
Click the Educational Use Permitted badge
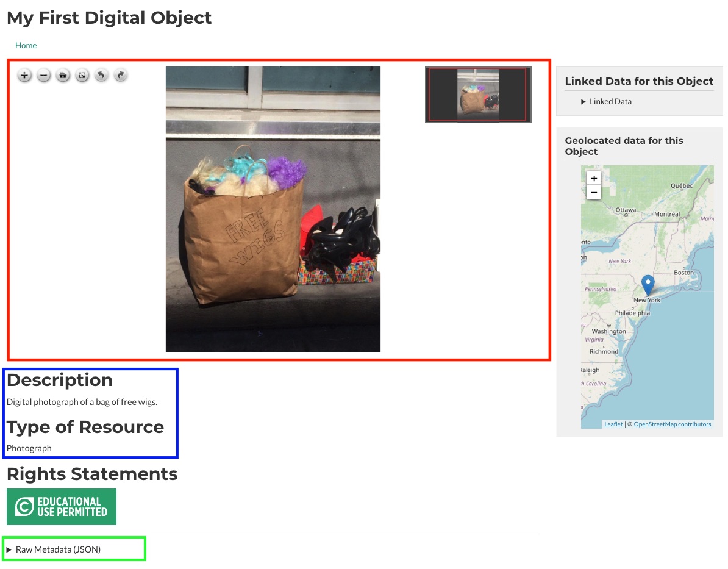pos(62,507)
